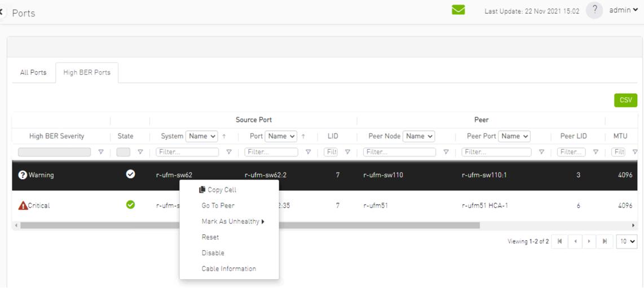This screenshot has width=644, height=288.
Task: Click the Peer Node filter input field
Action: coord(399,152)
